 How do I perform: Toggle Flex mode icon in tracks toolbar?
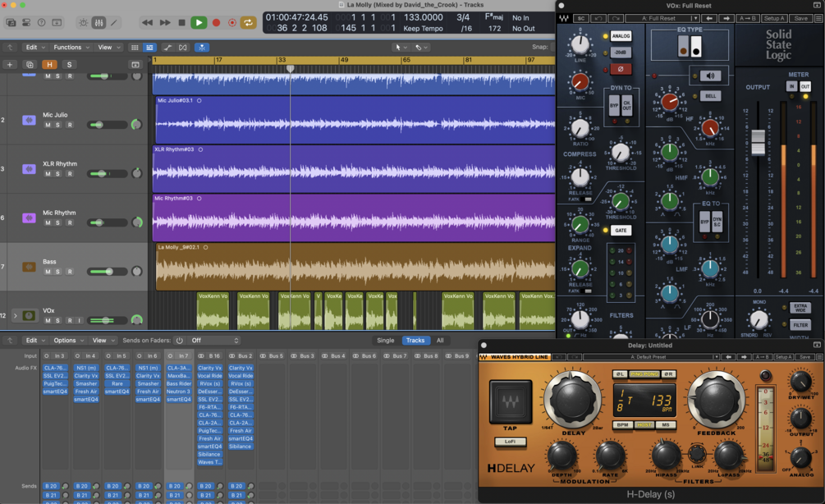(x=182, y=48)
